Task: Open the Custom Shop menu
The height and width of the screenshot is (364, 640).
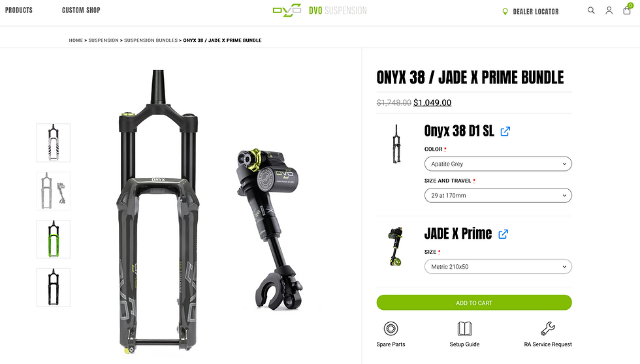Action: click(81, 10)
